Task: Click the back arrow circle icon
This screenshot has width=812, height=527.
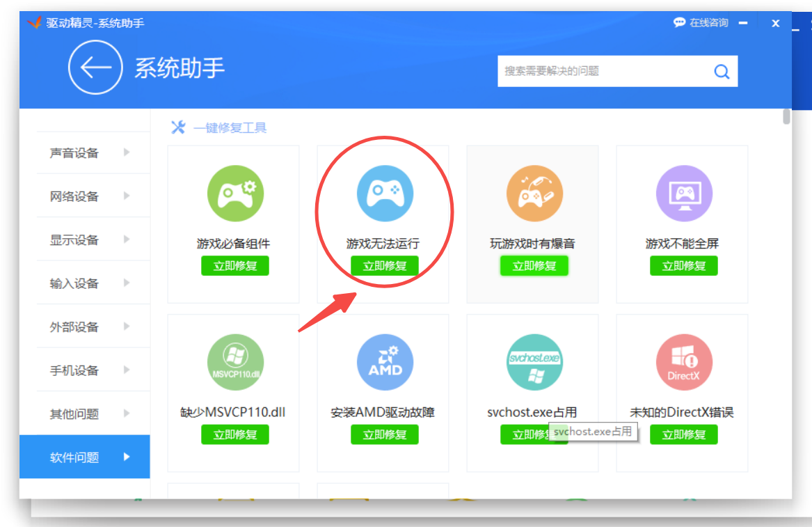Action: (x=96, y=68)
